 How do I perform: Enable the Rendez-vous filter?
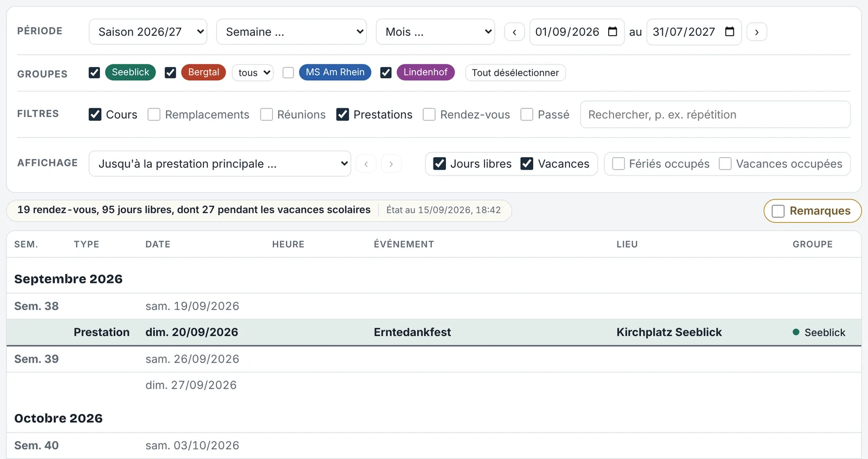(x=429, y=114)
